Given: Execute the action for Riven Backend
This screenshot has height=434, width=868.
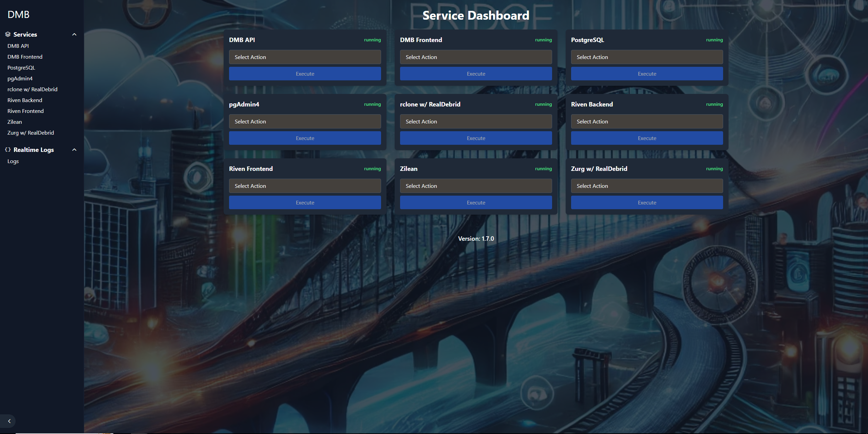Looking at the screenshot, I should click(647, 138).
